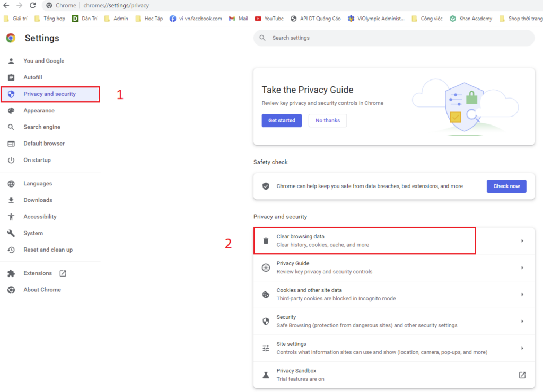Click the trash can icon in Clear browsing data row
This screenshot has width=543, height=392.
266,241
